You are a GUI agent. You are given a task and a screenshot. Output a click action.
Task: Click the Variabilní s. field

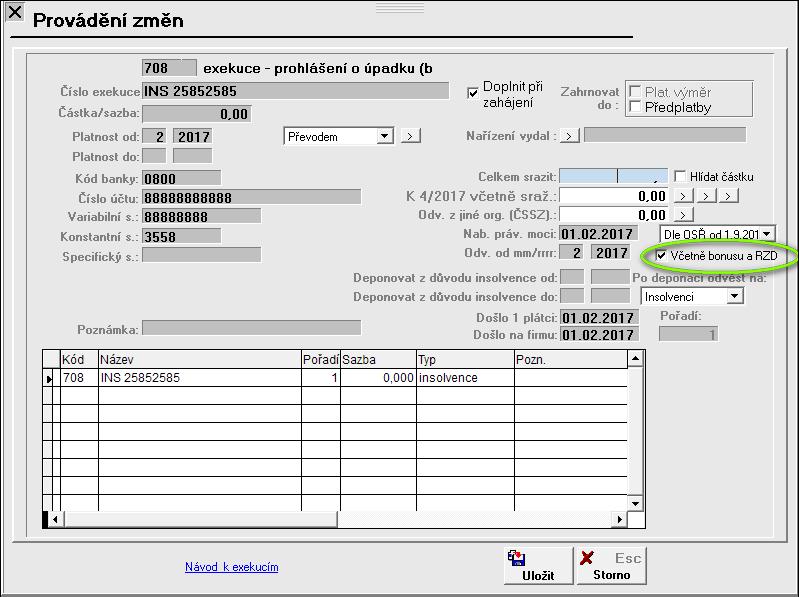click(201, 216)
